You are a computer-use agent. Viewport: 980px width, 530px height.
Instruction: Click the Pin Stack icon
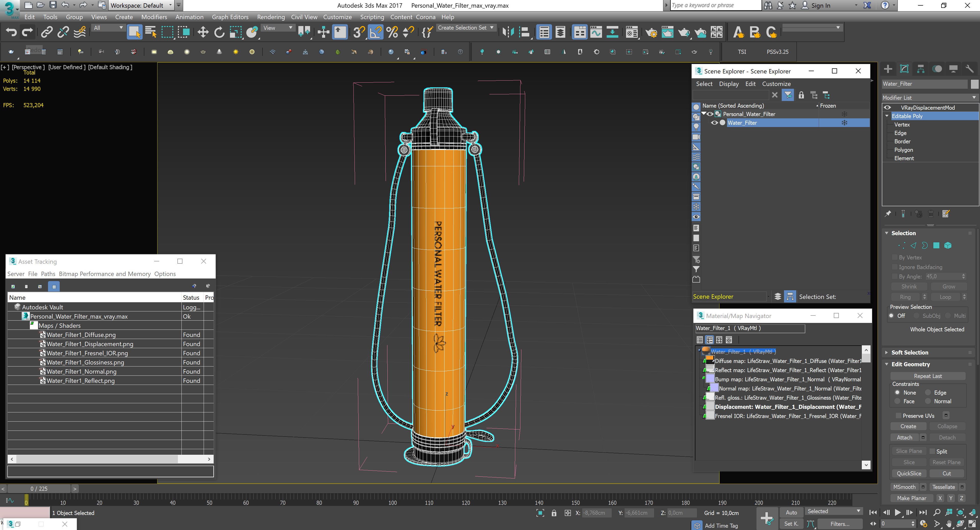(888, 214)
